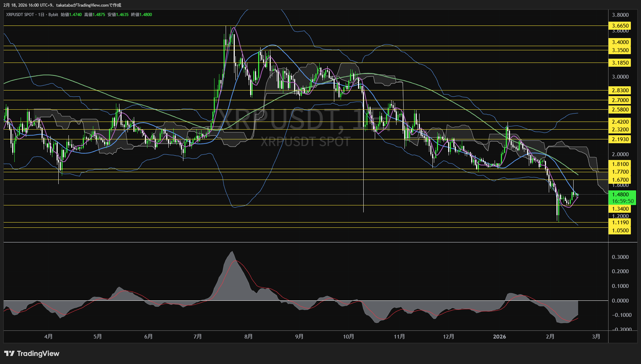Click the 0.3000 indicator axis tick
The image size is (641, 364).
pos(620,257)
